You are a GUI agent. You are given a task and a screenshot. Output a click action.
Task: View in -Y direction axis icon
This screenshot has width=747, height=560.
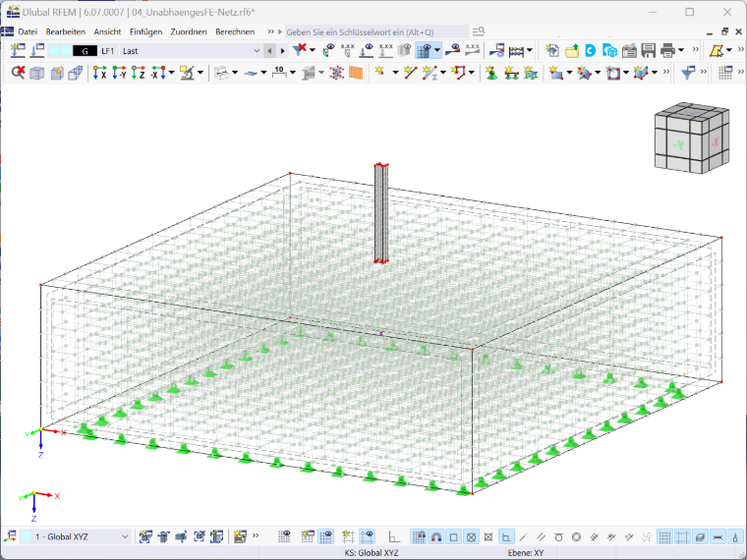[119, 73]
